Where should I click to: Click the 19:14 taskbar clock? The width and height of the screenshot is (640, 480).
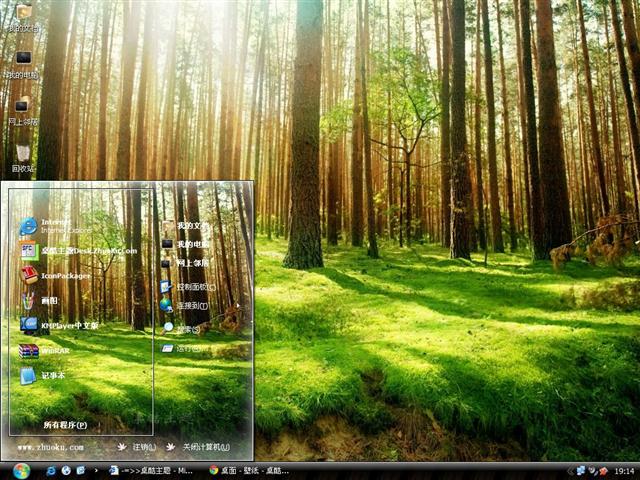pos(624,471)
